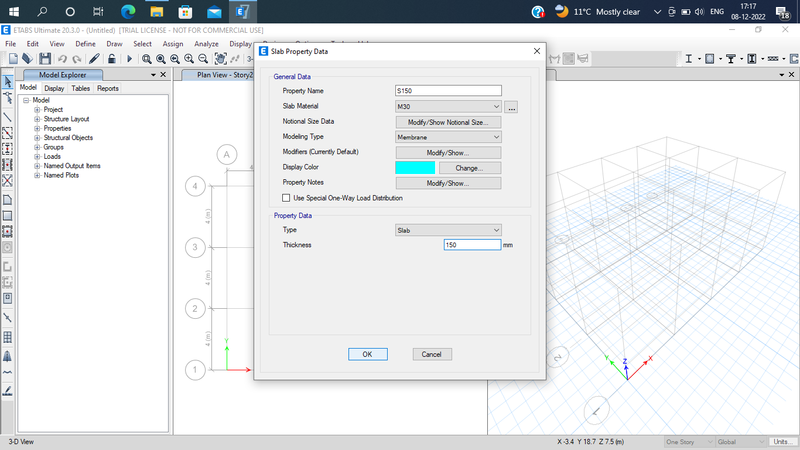Image resolution: width=800 pixels, height=450 pixels.
Task: Click the Restore Previous Zoom icon
Action: (x=175, y=59)
